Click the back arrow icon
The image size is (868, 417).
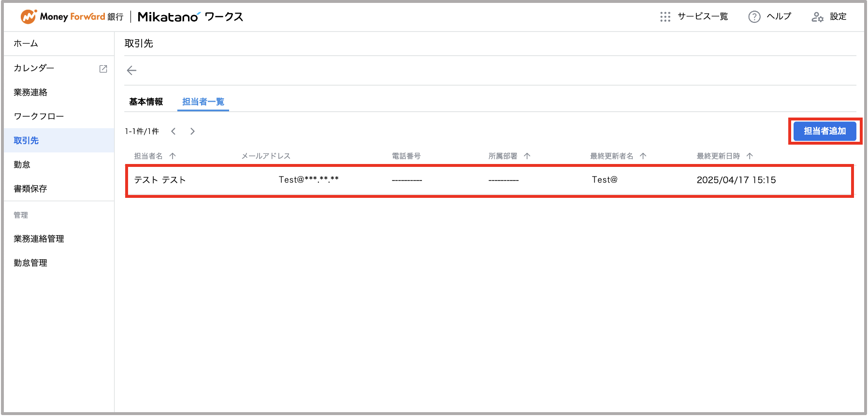pos(131,71)
